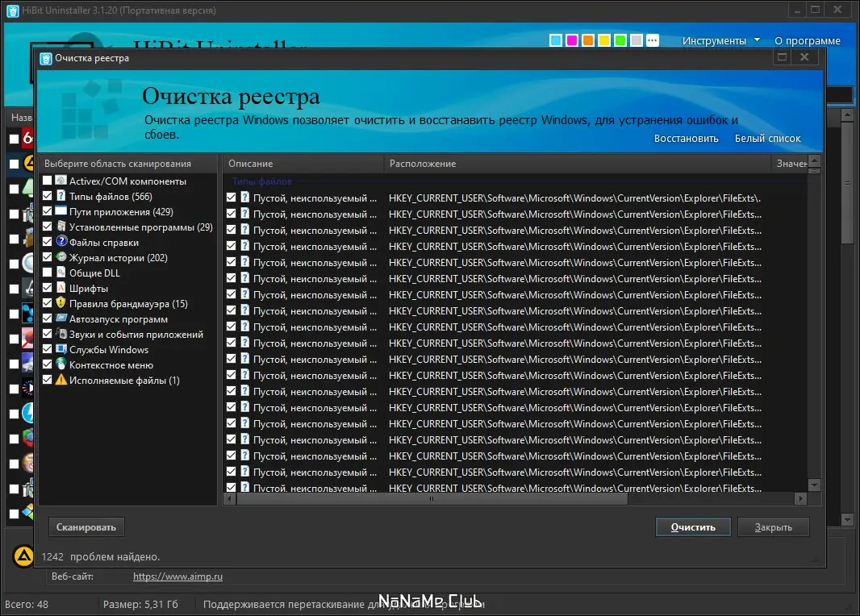
Task: Sort by 'Расположение' column header
Action: click(577, 164)
